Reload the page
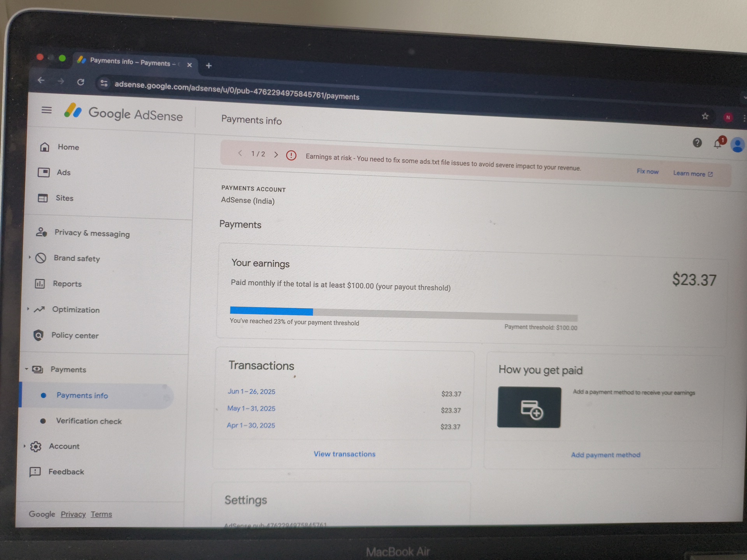Viewport: 747px width, 560px height. (x=81, y=82)
